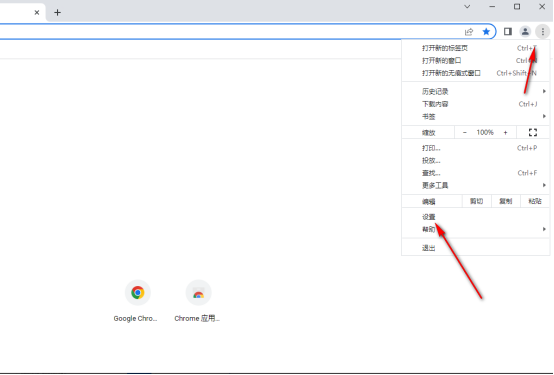Choose 退出 to quit Chrome
Image resolution: width=554 pixels, height=375 pixels.
[476, 248]
